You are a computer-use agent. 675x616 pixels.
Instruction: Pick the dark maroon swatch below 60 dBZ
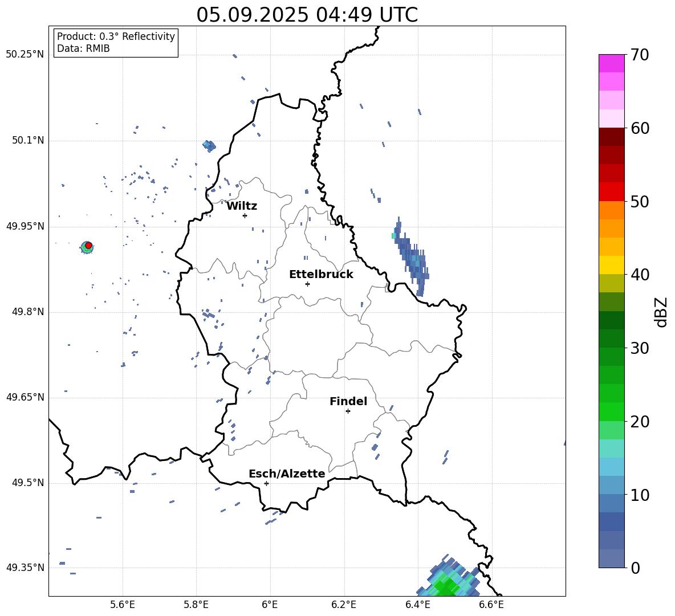pos(612,137)
